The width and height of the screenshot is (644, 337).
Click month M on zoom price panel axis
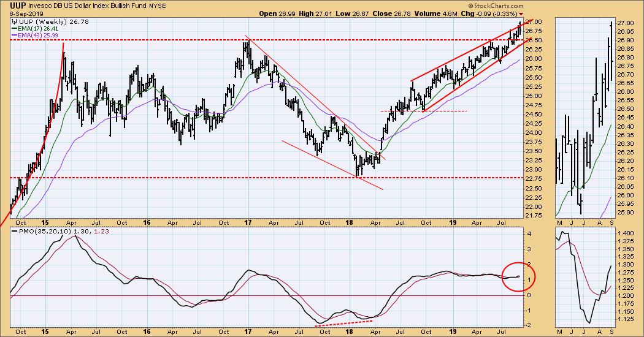559,222
